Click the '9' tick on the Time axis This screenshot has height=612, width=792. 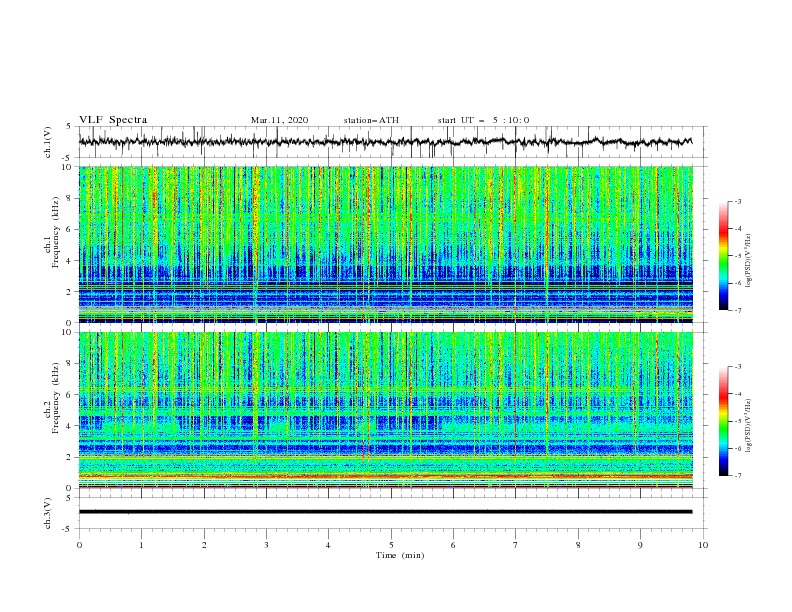pos(640,545)
